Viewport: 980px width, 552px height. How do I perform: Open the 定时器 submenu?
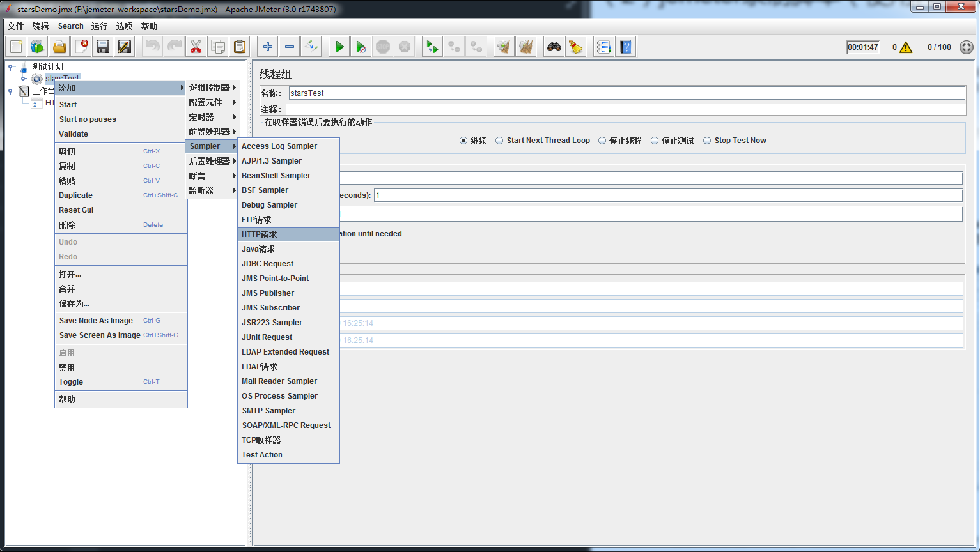point(212,117)
